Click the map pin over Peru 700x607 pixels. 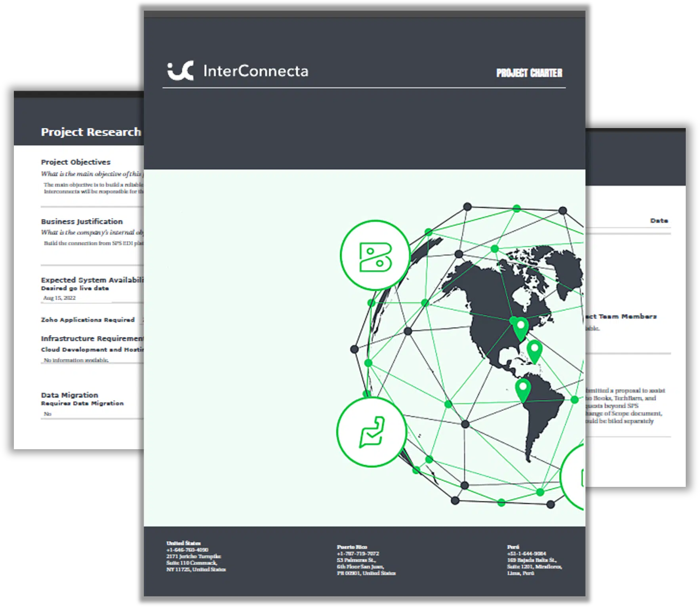tap(523, 390)
